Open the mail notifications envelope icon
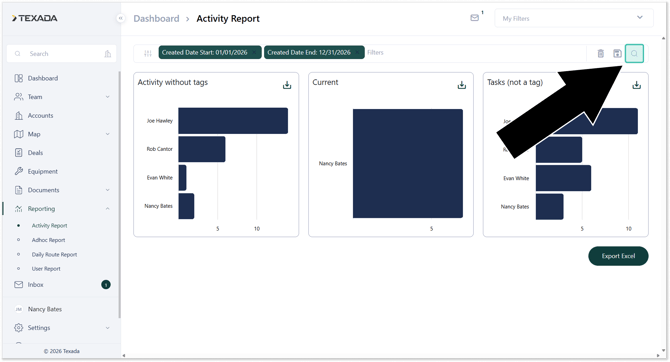Image resolution: width=670 pixels, height=362 pixels. pyautogui.click(x=474, y=18)
